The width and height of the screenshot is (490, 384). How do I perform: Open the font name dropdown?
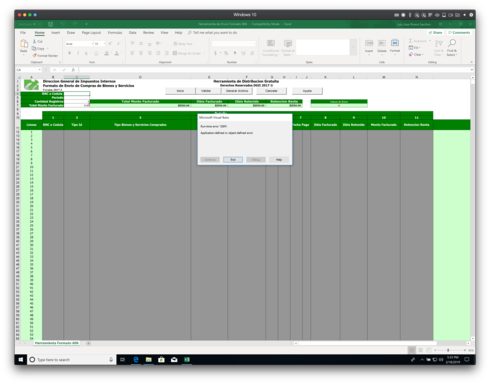coord(92,44)
